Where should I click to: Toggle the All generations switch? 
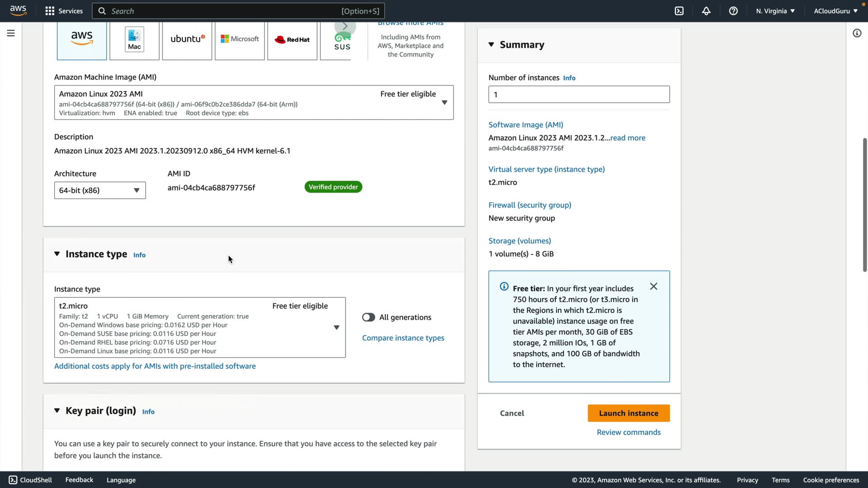click(368, 317)
